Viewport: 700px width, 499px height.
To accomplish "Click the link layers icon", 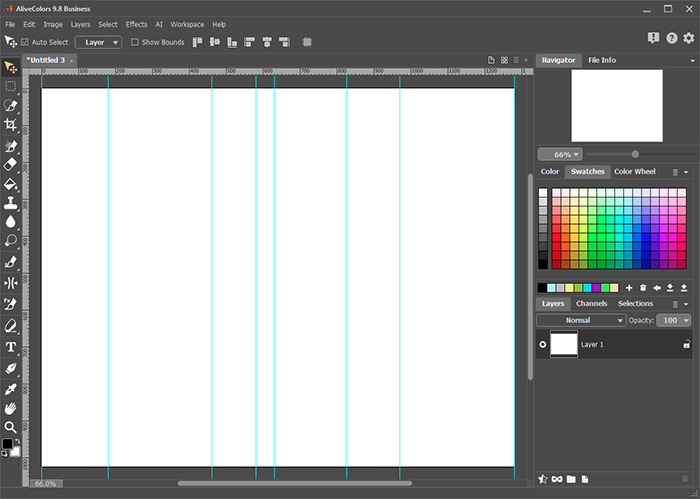I will (x=557, y=479).
